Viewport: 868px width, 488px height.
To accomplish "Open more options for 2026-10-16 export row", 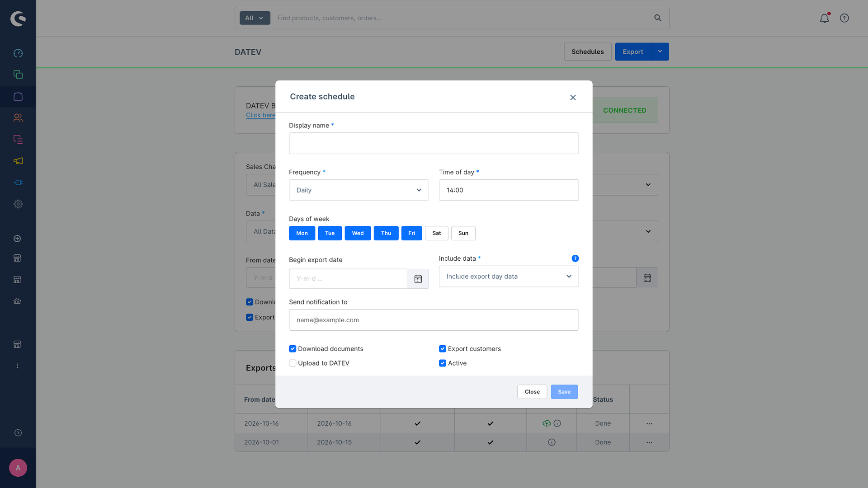I will [x=649, y=424].
